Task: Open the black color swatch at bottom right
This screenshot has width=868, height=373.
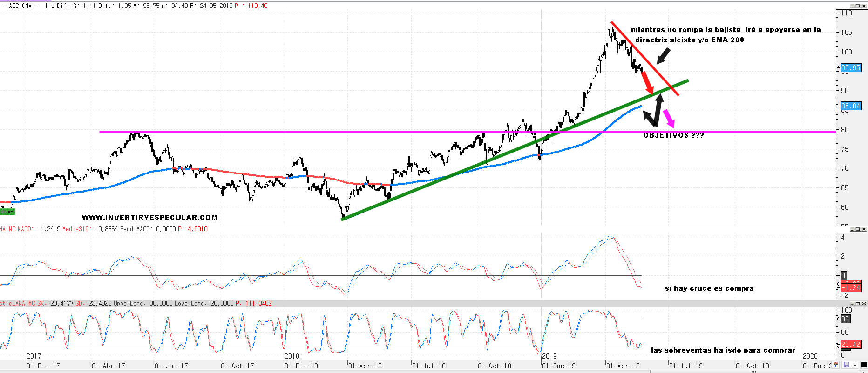Action: coord(864,365)
